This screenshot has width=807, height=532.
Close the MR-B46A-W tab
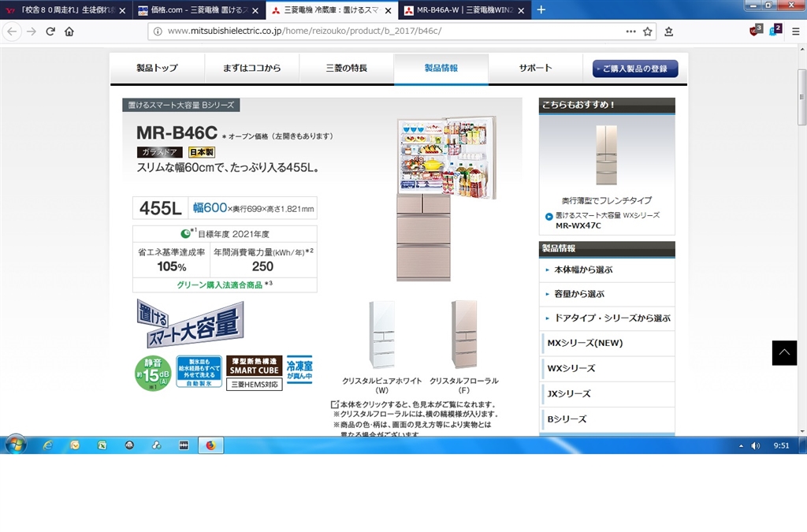tap(521, 10)
